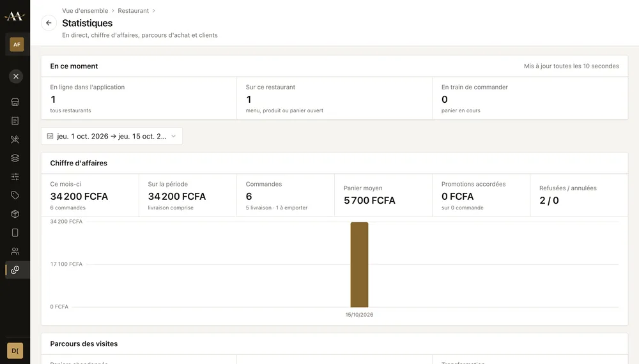Click 'Promotions accordées' card
639x364 pixels.
pyautogui.click(x=481, y=195)
